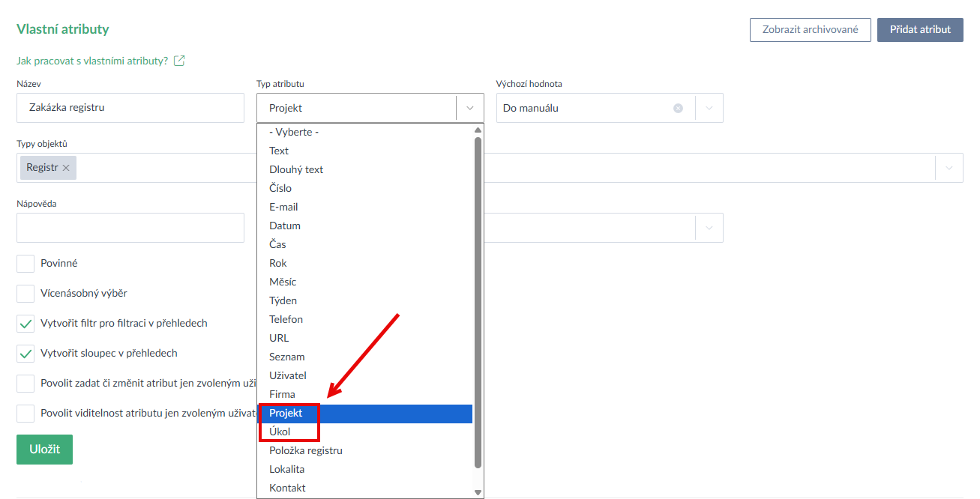Open external link icon beside help text
The image size is (980, 499).
click(x=179, y=61)
